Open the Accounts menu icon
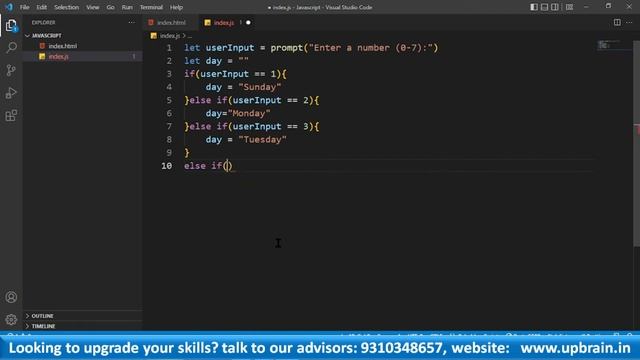640x360 pixels. (11, 297)
